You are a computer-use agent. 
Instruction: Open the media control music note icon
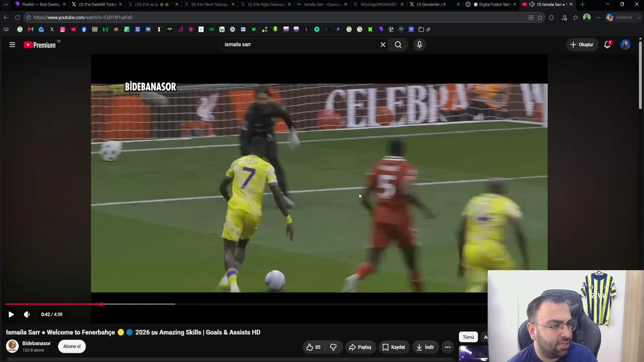pyautogui.click(x=564, y=18)
